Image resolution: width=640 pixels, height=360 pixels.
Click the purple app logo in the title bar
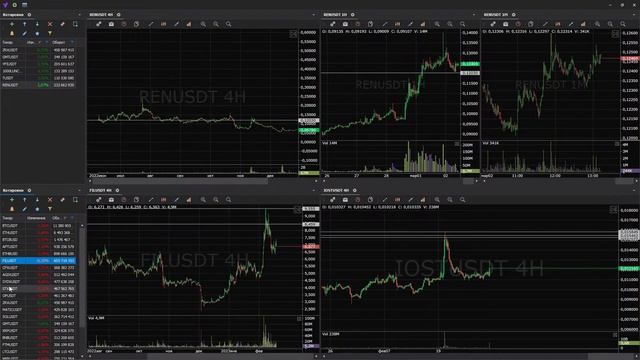[x=5, y=4]
